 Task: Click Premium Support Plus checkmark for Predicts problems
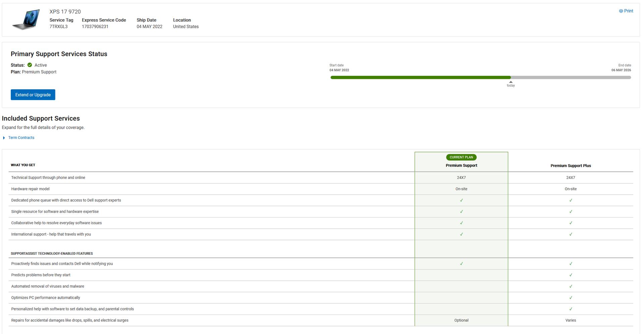tap(571, 275)
